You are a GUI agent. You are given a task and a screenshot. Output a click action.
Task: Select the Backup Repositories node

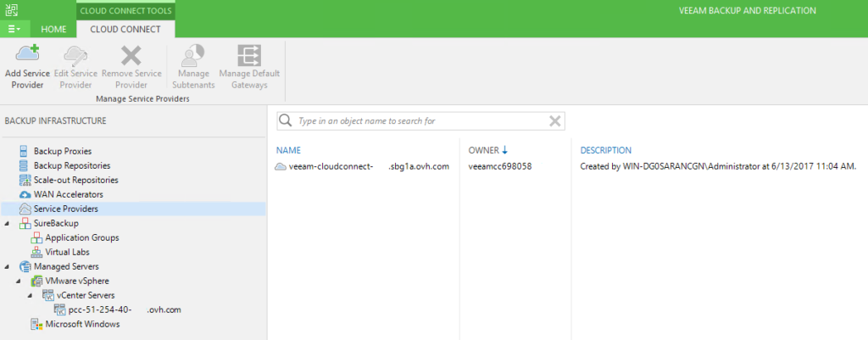[72, 165]
